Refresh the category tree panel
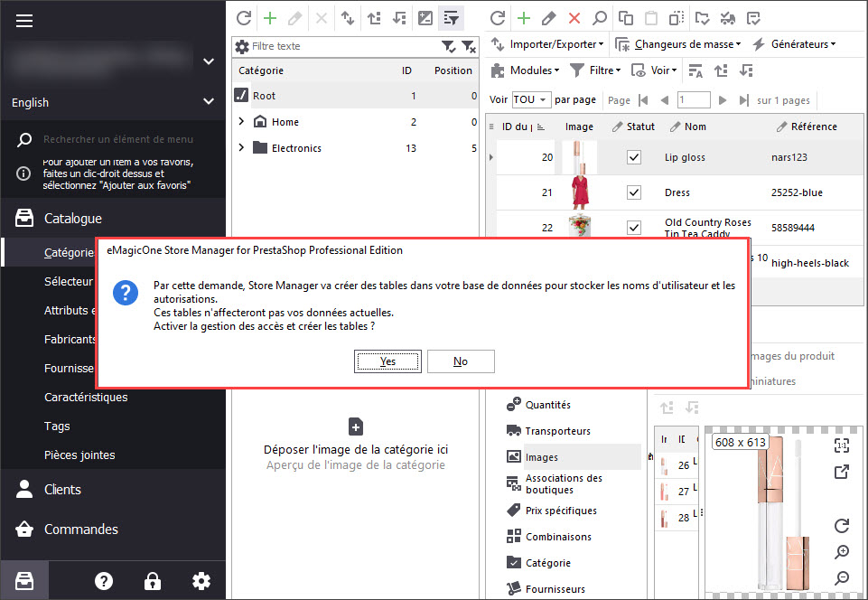The image size is (868, 600). point(244,18)
